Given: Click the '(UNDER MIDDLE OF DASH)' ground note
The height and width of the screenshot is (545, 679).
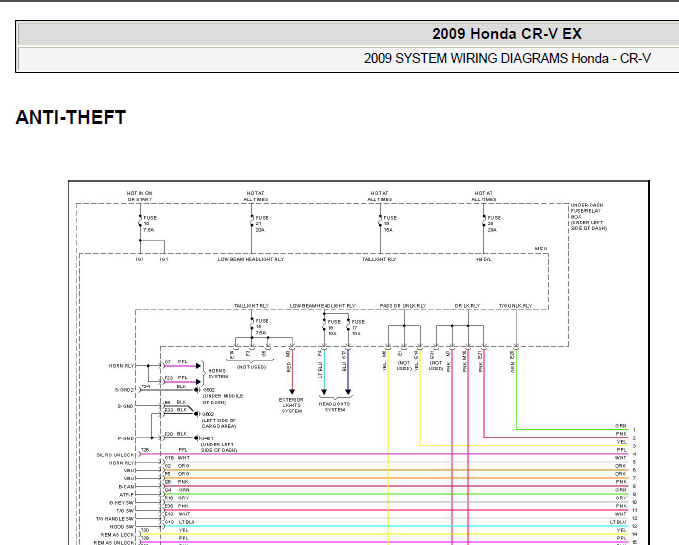Looking at the screenshot, I should [x=223, y=399].
